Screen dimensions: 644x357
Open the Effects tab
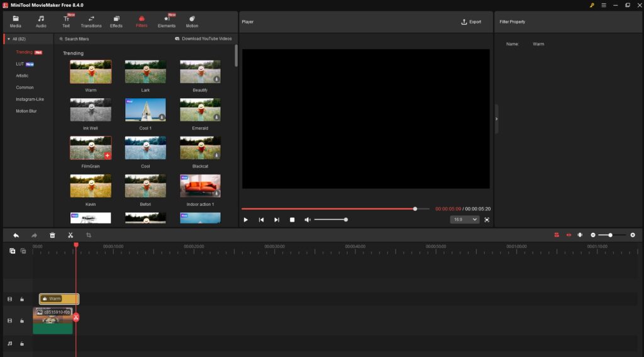click(116, 22)
